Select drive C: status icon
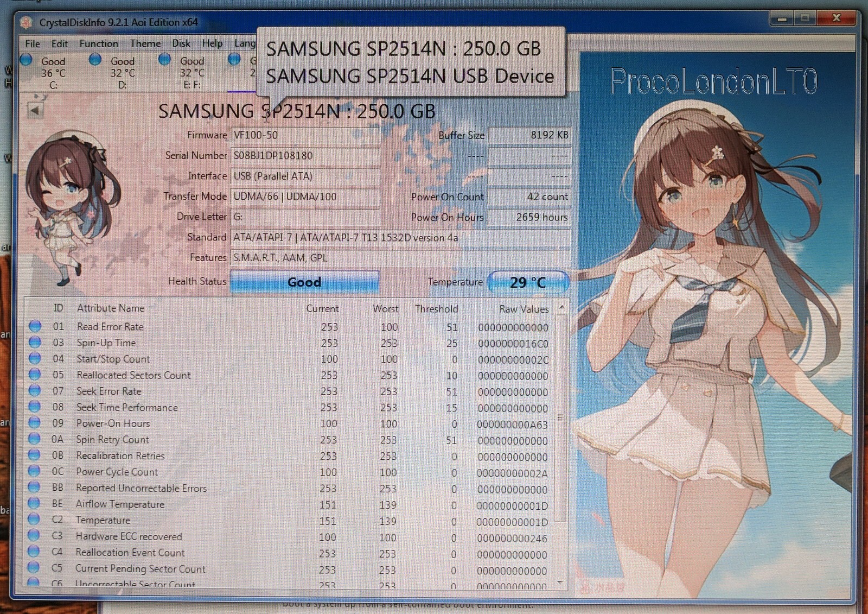The width and height of the screenshot is (868, 614). click(25, 60)
